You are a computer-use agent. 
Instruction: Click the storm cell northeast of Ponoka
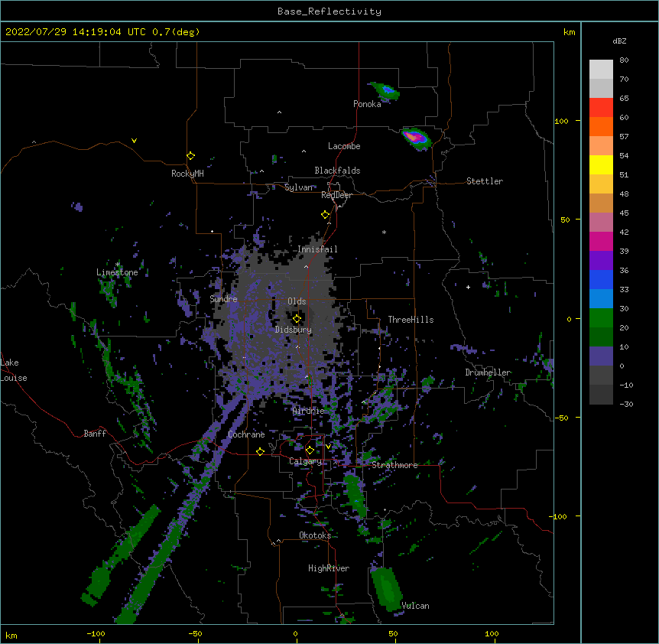[x=385, y=91]
